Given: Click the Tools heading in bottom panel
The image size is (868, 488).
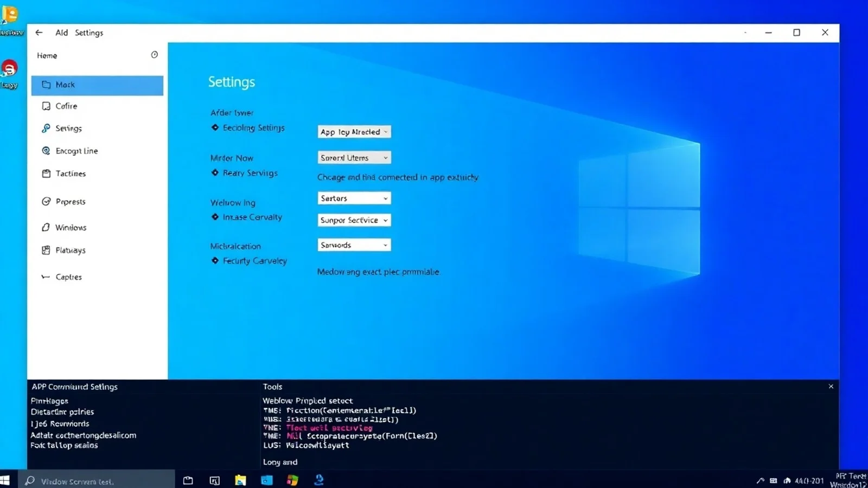Looking at the screenshot, I should 272,387.
